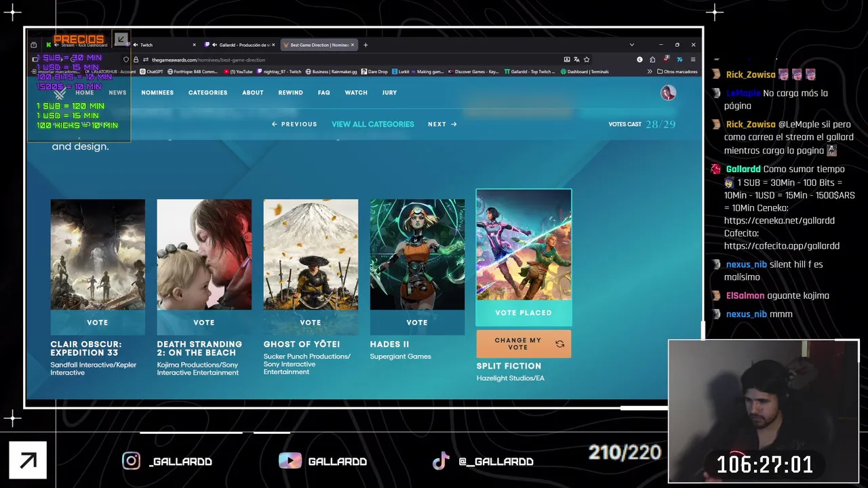Open a new browser tab with the plus button
This screenshot has height=488, width=868.
tap(366, 45)
